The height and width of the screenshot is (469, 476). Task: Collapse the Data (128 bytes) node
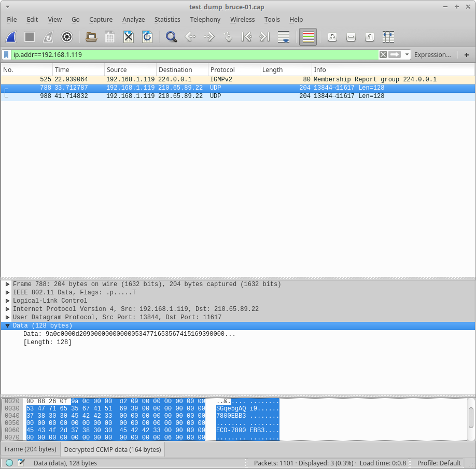8,325
